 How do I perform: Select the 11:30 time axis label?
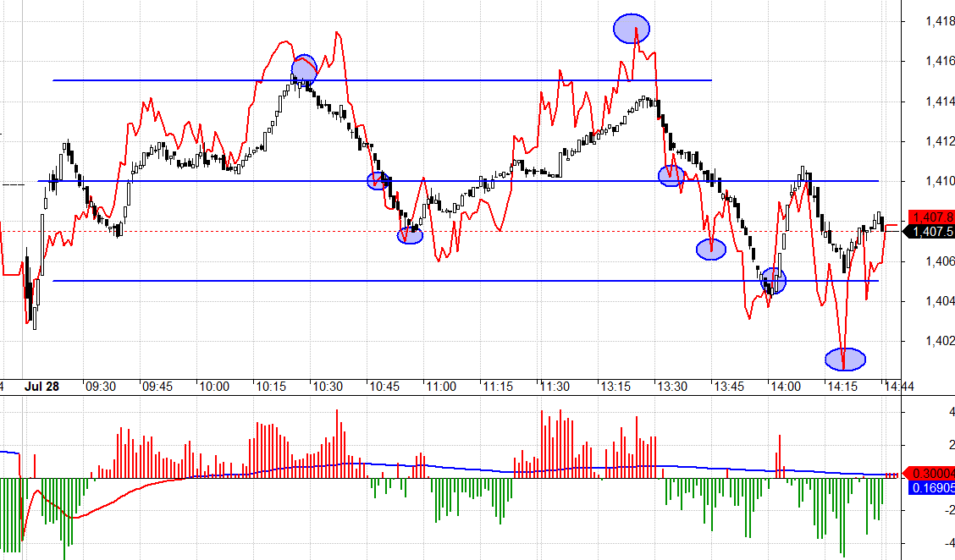[555, 387]
